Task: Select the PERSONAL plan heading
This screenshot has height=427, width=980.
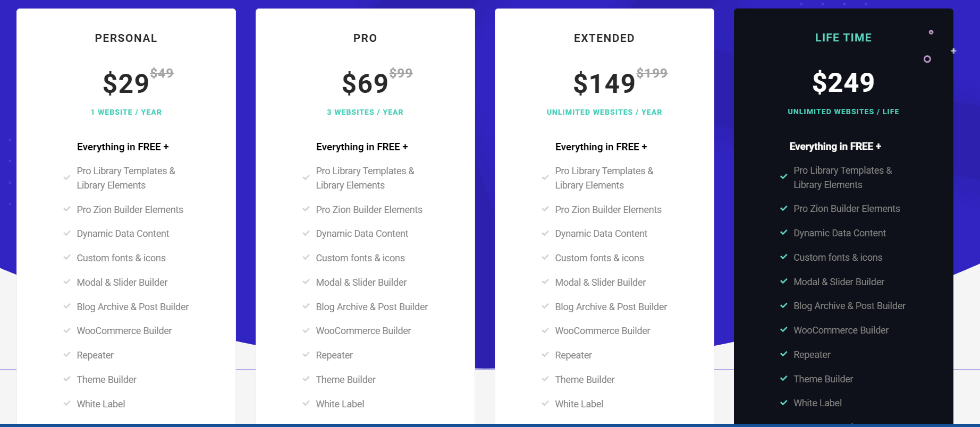Action: coord(126,38)
